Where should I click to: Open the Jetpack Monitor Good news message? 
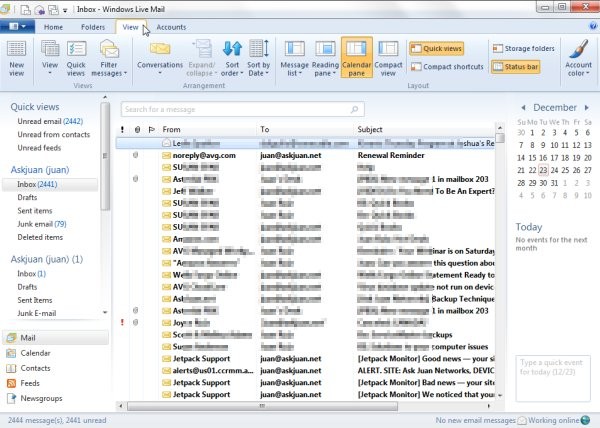(x=305, y=359)
